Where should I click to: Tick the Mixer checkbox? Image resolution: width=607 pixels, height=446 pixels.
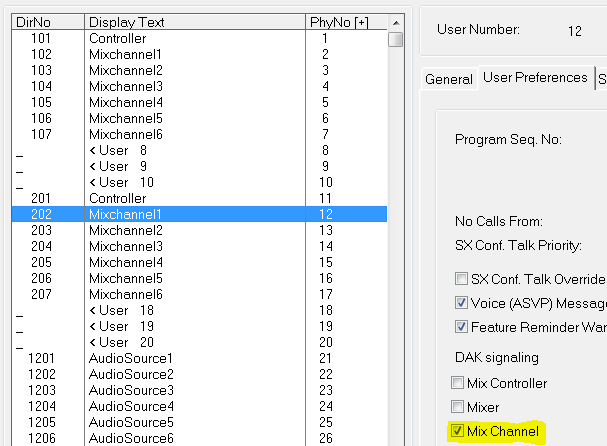tap(461, 408)
